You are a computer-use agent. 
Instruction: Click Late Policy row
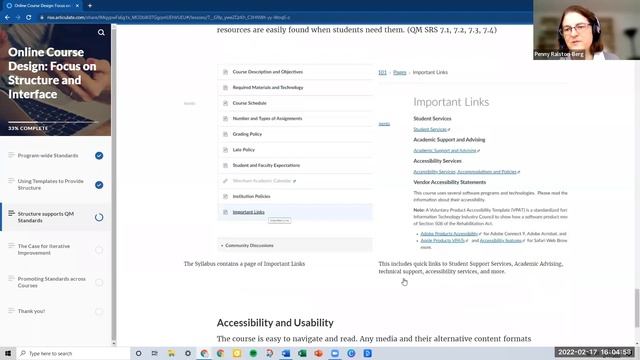tap(295, 150)
